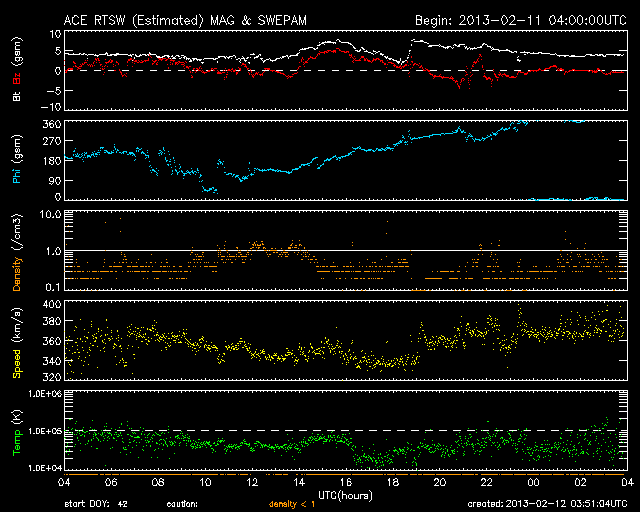This screenshot has width=640, height=512.
Task: Click the 'UTC(hours)' x-axis label
Action: coord(345,496)
